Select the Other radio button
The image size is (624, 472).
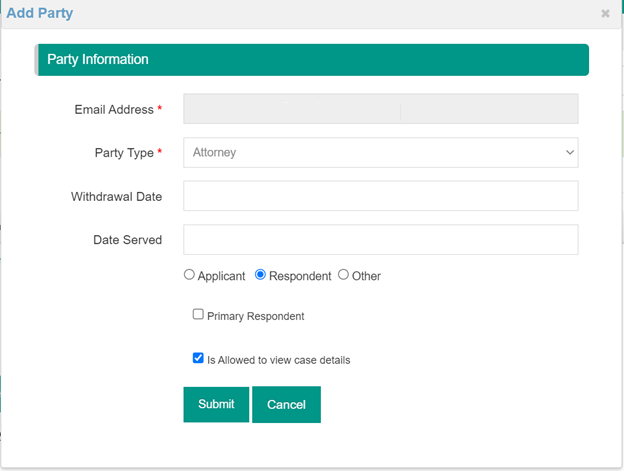pos(343,275)
